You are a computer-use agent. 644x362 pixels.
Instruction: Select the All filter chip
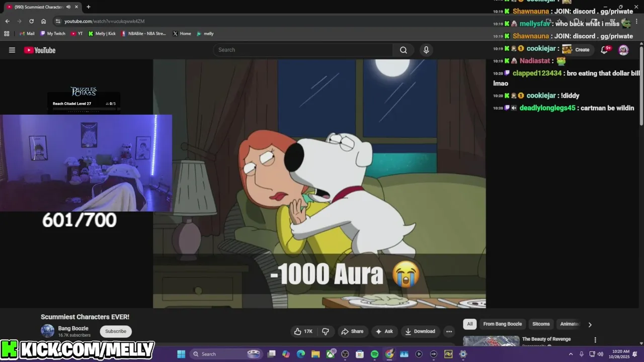[470, 324]
